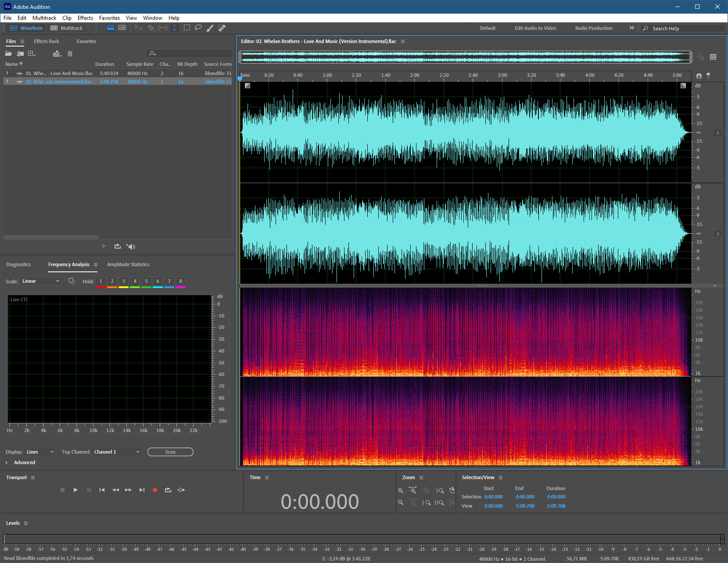Screen dimensions: 728x563
Task: Select the Move tool in toolbar
Action: pos(139,28)
